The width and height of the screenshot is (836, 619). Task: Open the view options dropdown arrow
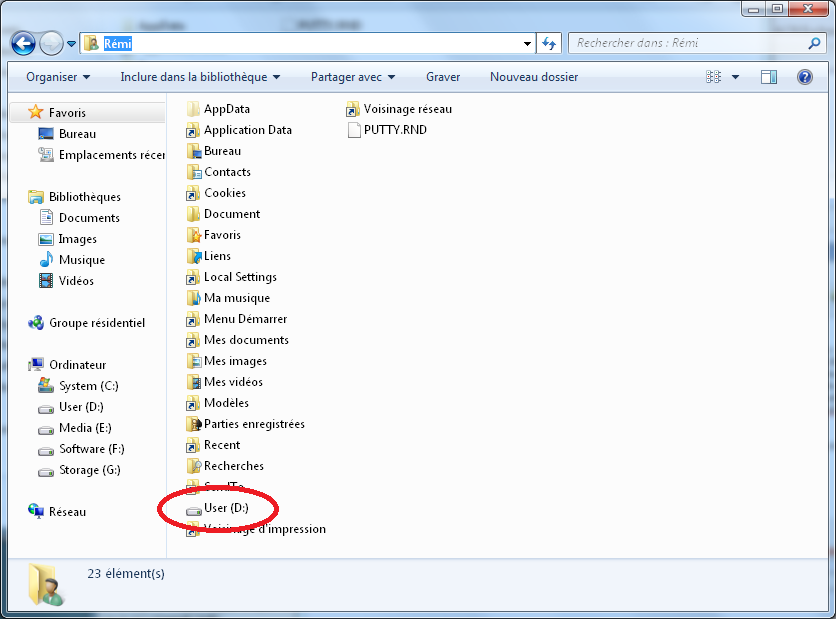click(x=736, y=77)
